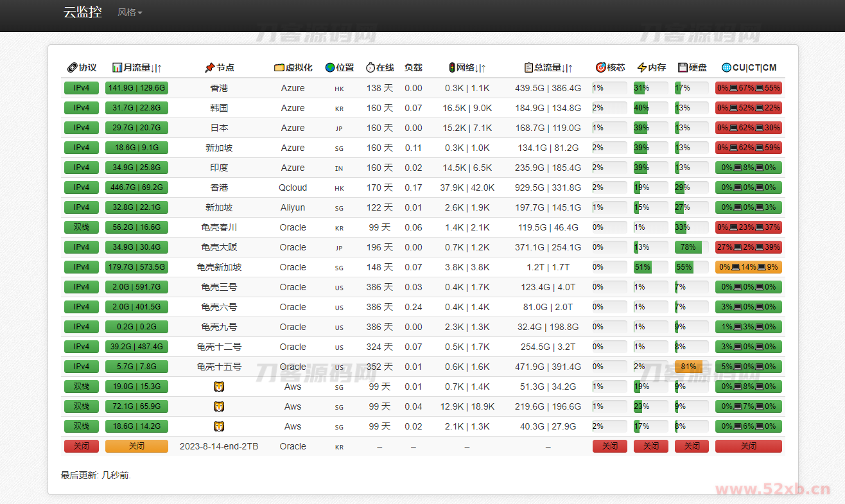Viewport: 845px width, 504px height.
Task: Click the sort arrows beside 总流量
Action: click(568, 67)
